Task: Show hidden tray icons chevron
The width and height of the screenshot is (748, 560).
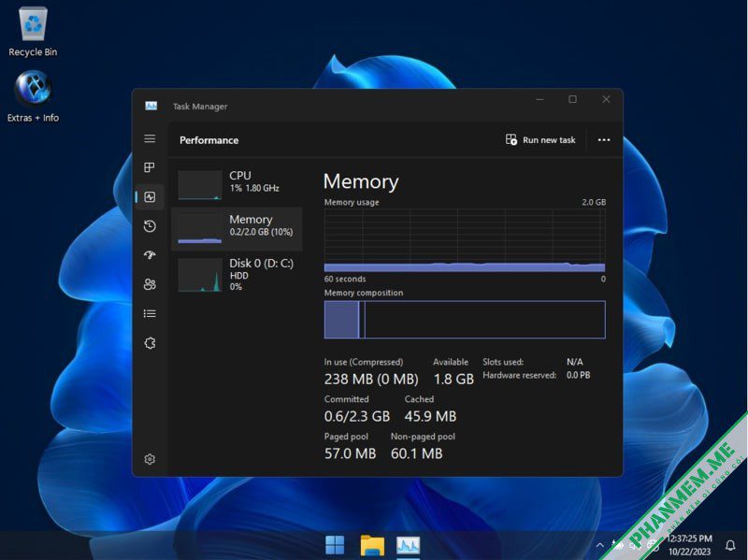Action: coord(600,545)
